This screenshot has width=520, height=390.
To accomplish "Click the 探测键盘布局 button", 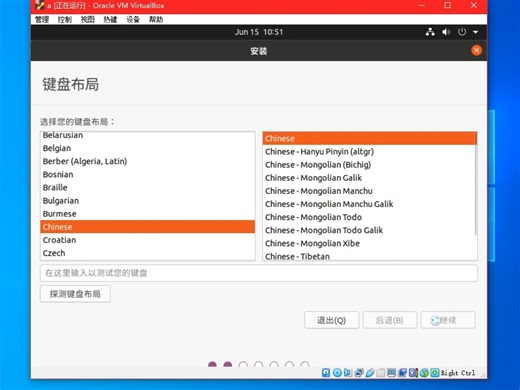I will click(75, 294).
